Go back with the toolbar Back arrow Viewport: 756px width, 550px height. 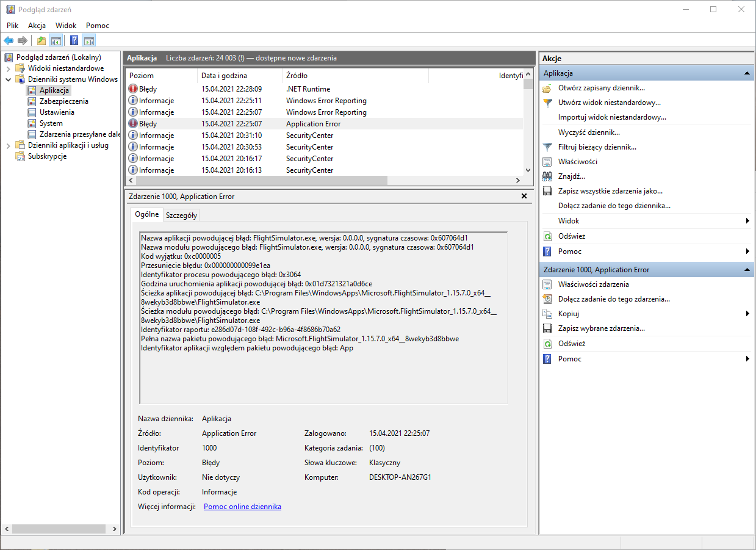pos(9,41)
